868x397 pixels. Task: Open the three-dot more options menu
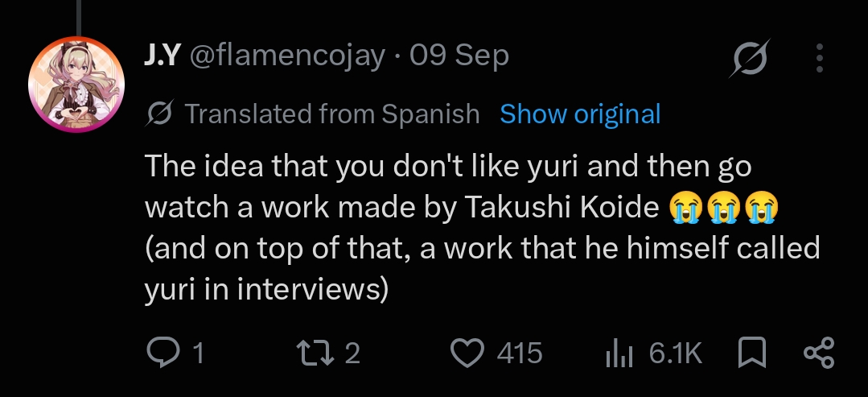[x=820, y=58]
